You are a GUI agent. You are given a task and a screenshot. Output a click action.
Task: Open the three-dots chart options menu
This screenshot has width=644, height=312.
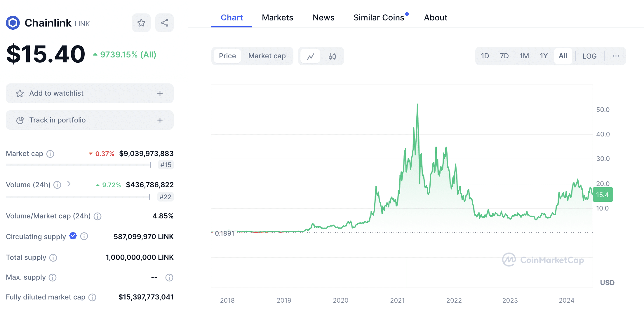coord(616,56)
